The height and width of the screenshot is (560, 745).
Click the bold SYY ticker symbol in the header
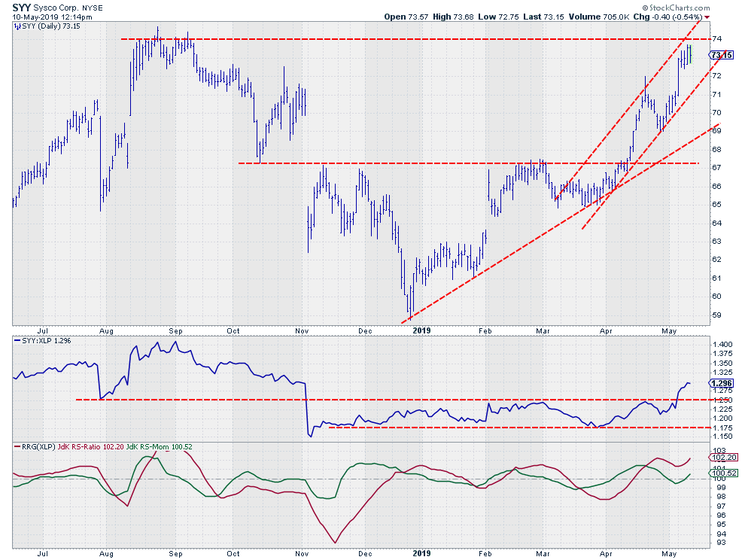tap(21, 8)
